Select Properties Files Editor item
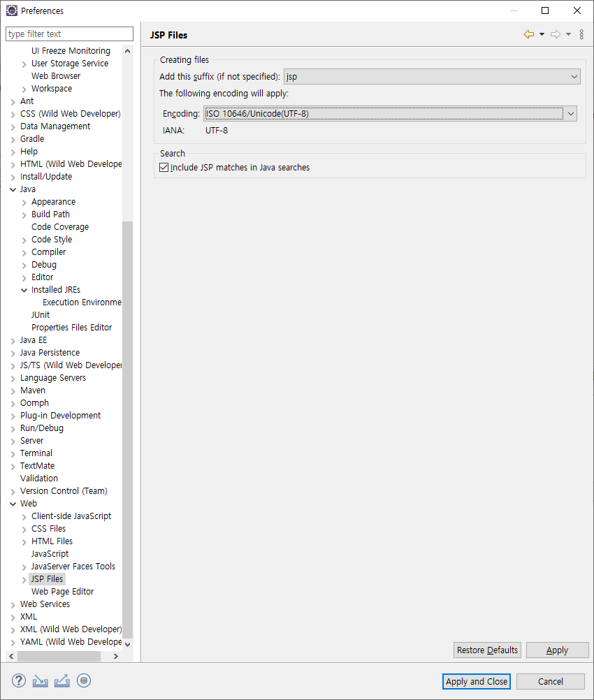Viewport: 594px width, 700px height. [71, 327]
